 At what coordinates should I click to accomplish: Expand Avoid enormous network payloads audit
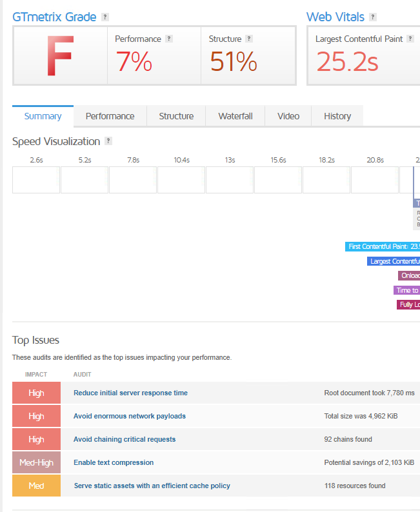[130, 416]
